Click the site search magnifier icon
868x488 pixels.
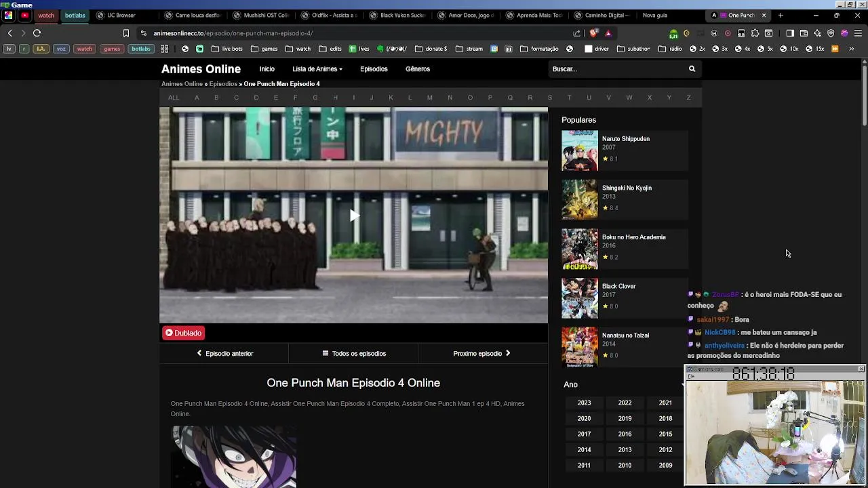click(692, 69)
